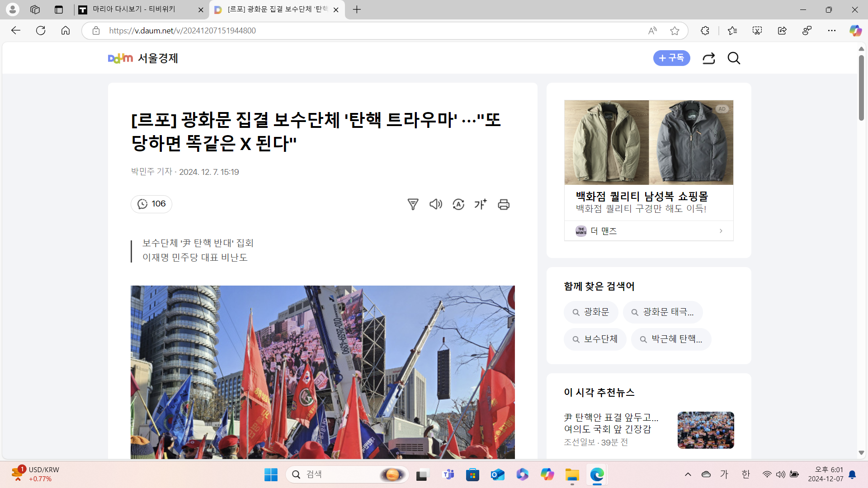Click reporter name 박민주 기자
Screen dimensions: 868x488
151,172
